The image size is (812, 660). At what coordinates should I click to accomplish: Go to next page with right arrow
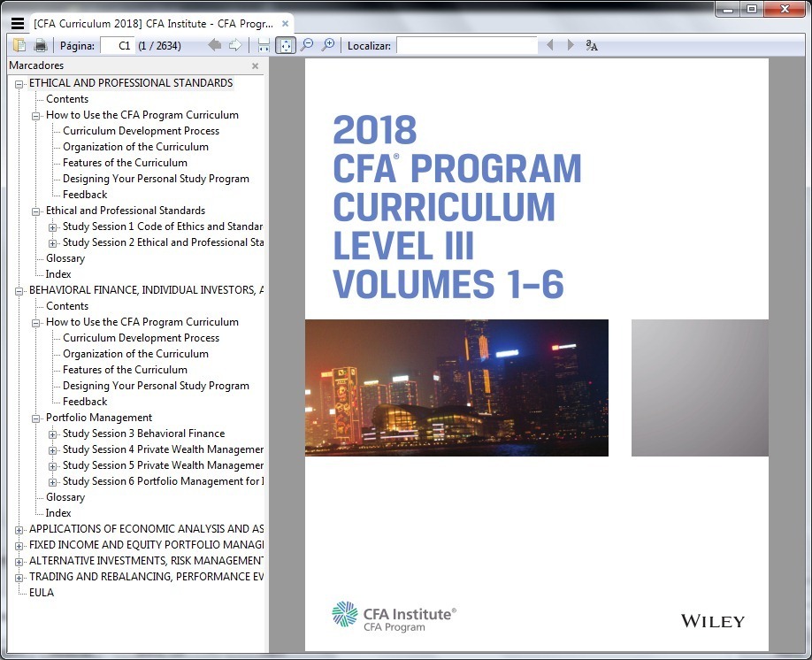pos(235,45)
